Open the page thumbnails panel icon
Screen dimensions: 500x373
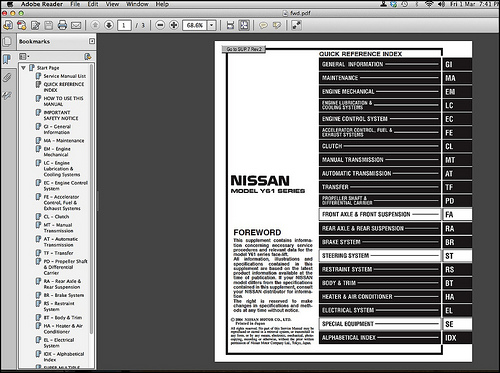[7, 42]
